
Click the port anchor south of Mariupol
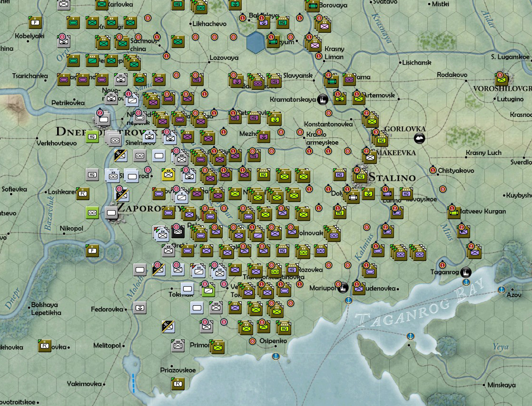pyautogui.click(x=348, y=301)
